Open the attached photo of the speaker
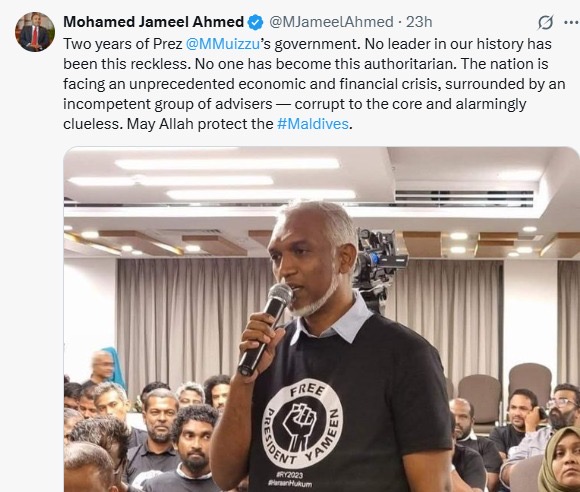 (321, 319)
